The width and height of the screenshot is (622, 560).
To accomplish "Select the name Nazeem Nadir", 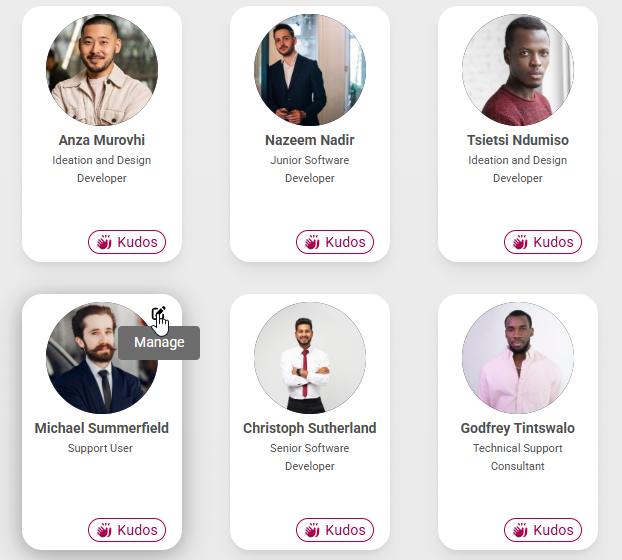I will (310, 140).
